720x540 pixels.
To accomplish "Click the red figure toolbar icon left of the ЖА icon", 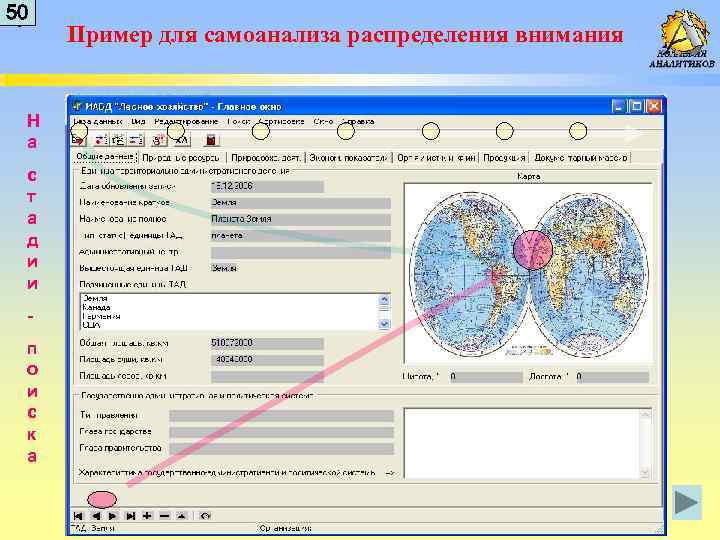I will pyautogui.click(x=159, y=140).
